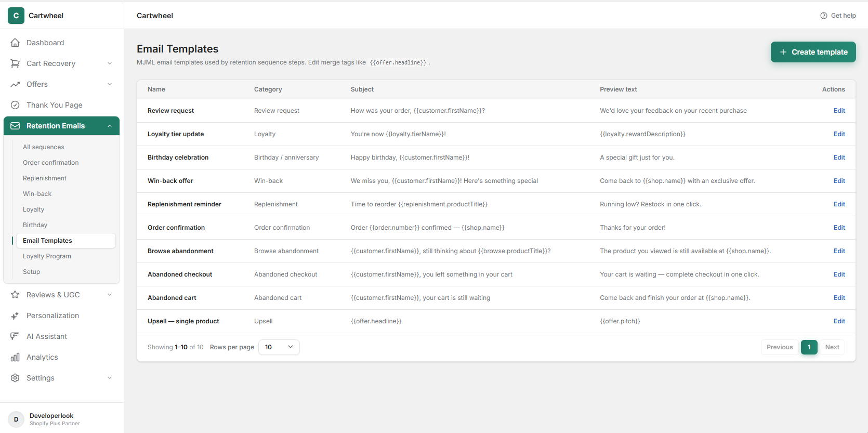Click the Thank You Page checkmark icon
This screenshot has height=433, width=868.
point(15,105)
